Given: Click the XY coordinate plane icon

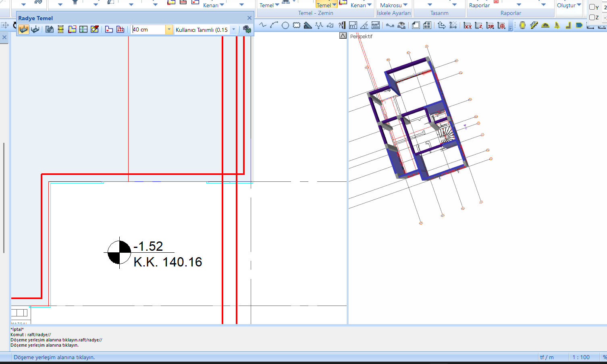Looking at the screenshot, I should coord(468,25).
